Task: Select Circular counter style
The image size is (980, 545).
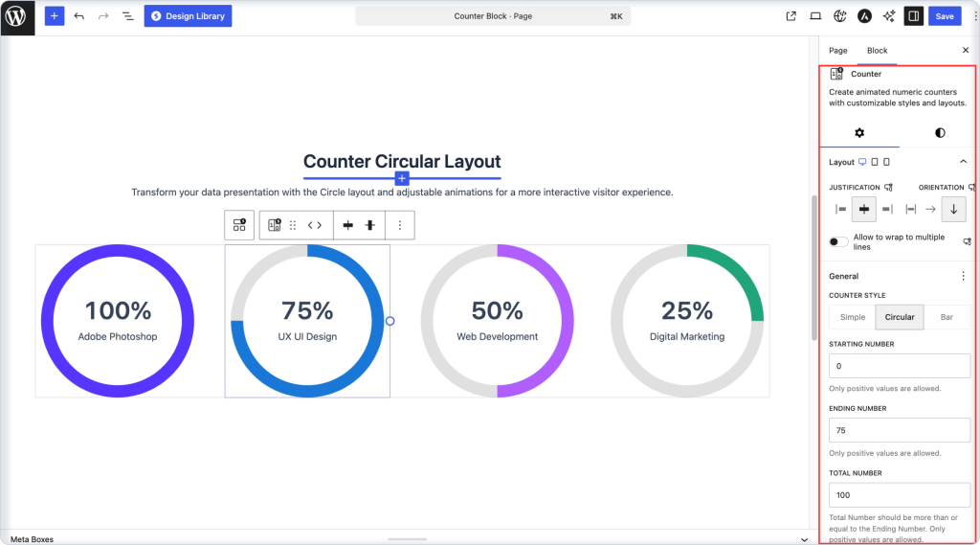Action: pyautogui.click(x=900, y=317)
